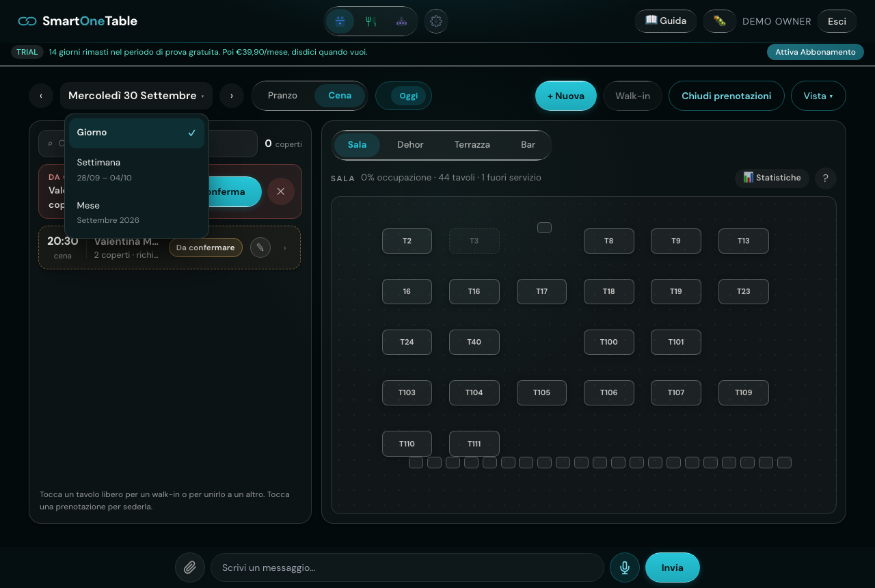Create a new reservation with + Nuova

[566, 96]
